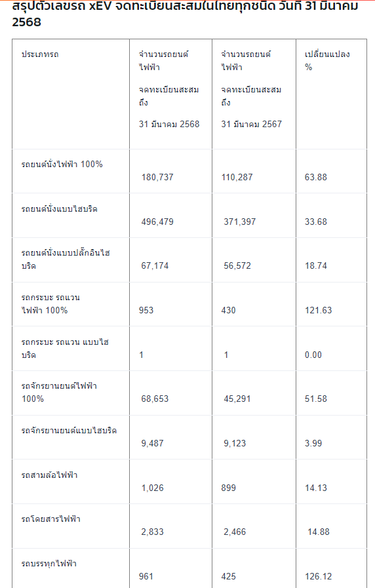Click the table heading ending in 2568
This screenshot has width=375, height=588.
pyautogui.click(x=186, y=14)
